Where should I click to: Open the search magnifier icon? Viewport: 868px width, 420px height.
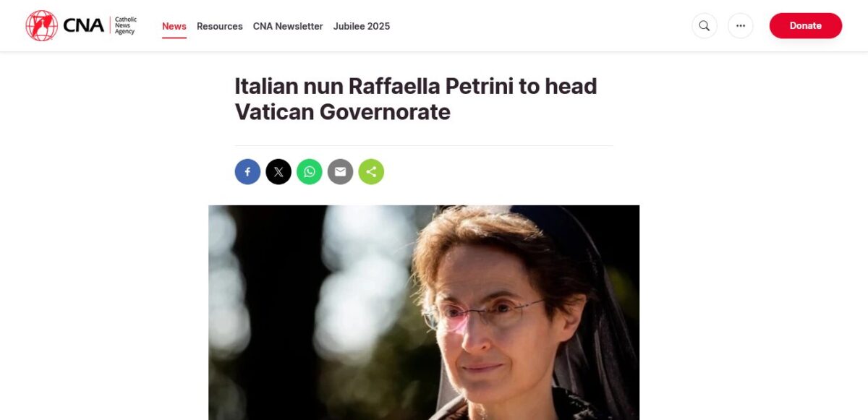coord(705,26)
